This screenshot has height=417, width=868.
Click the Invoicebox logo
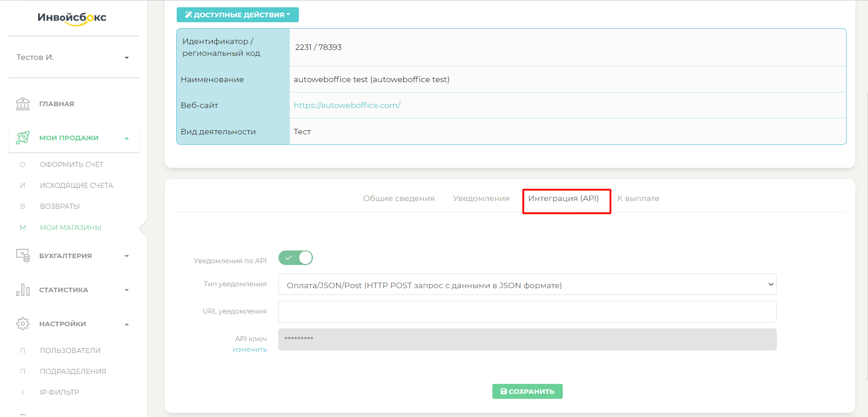72,18
